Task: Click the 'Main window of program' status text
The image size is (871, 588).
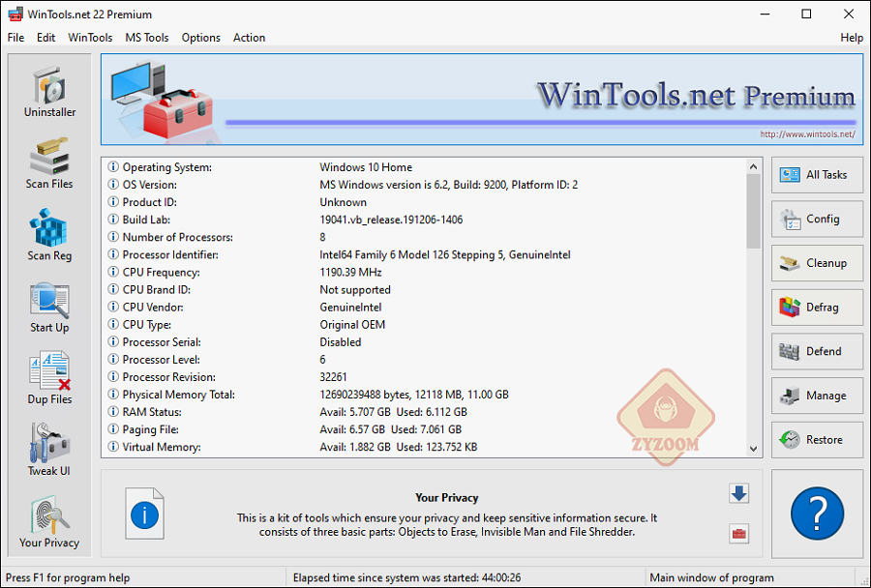Action: click(711, 578)
